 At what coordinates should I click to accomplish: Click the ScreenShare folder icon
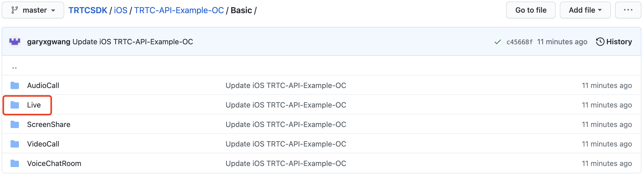(15, 124)
